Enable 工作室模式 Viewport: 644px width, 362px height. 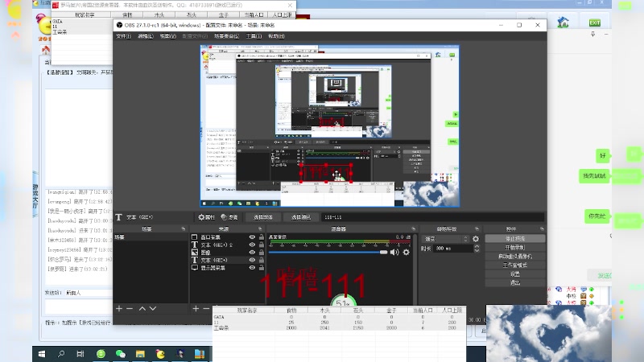(515, 265)
